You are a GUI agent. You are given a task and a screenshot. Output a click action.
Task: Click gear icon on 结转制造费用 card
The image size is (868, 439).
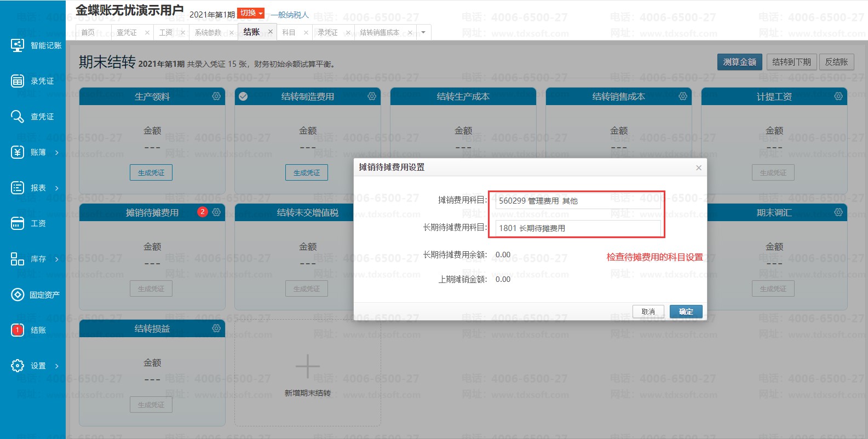point(372,96)
